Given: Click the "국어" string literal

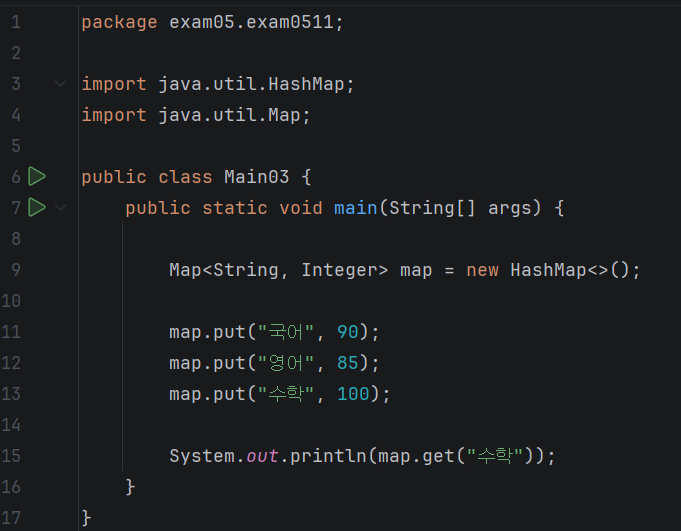Looking at the screenshot, I should pos(286,332).
